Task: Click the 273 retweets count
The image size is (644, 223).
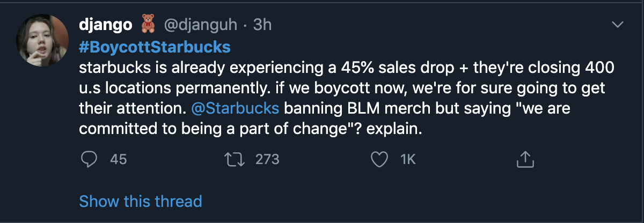Action: click(267, 159)
